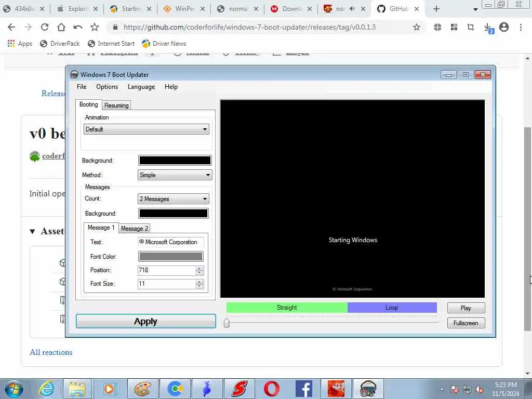Click the Font Color gray swatch
The width and height of the screenshot is (532, 399).
(x=170, y=256)
